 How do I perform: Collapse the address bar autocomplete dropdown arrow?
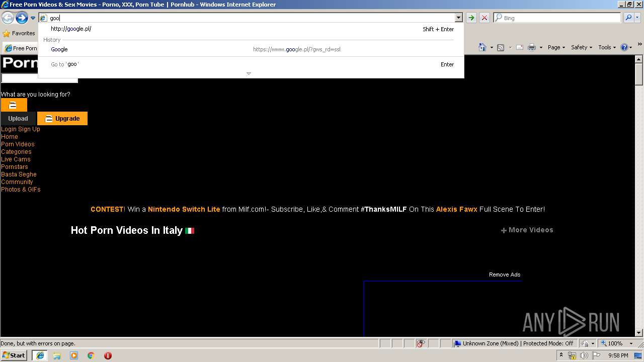point(458,18)
